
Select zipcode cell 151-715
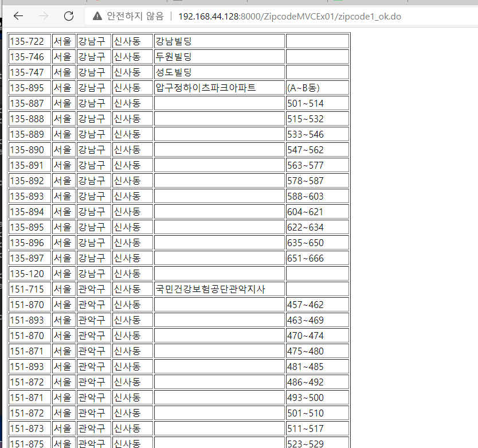[x=30, y=289]
